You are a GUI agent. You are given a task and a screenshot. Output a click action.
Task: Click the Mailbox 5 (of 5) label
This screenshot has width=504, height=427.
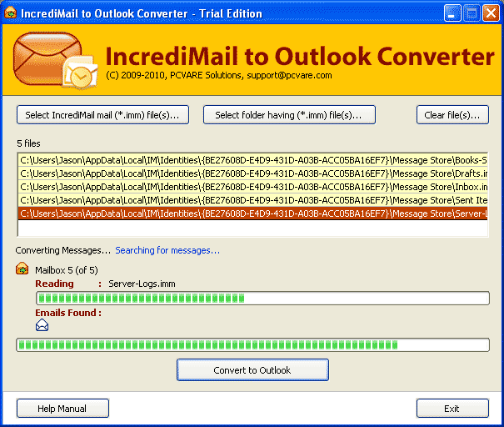66,270
